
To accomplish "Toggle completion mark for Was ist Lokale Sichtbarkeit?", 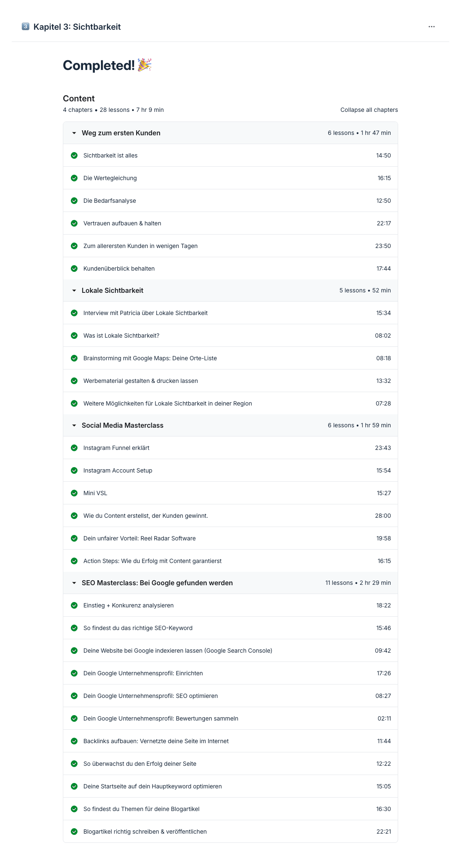I will [74, 336].
